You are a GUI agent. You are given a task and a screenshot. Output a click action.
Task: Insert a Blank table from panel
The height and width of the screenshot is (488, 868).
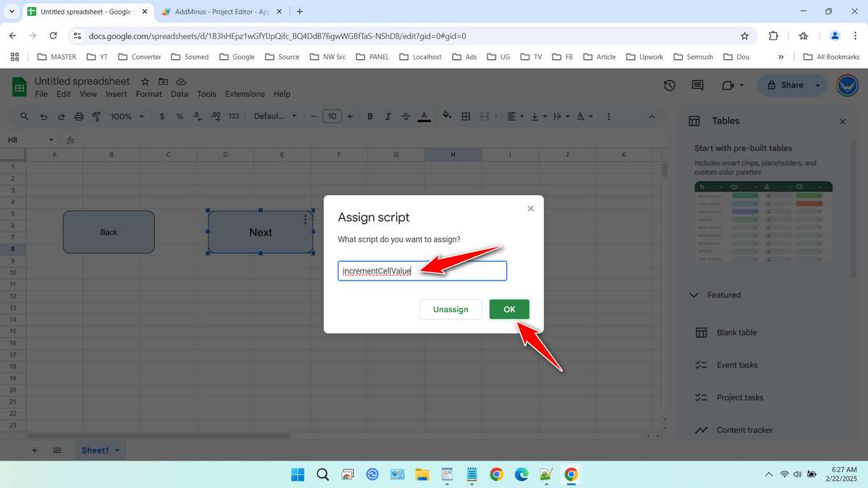click(x=736, y=332)
